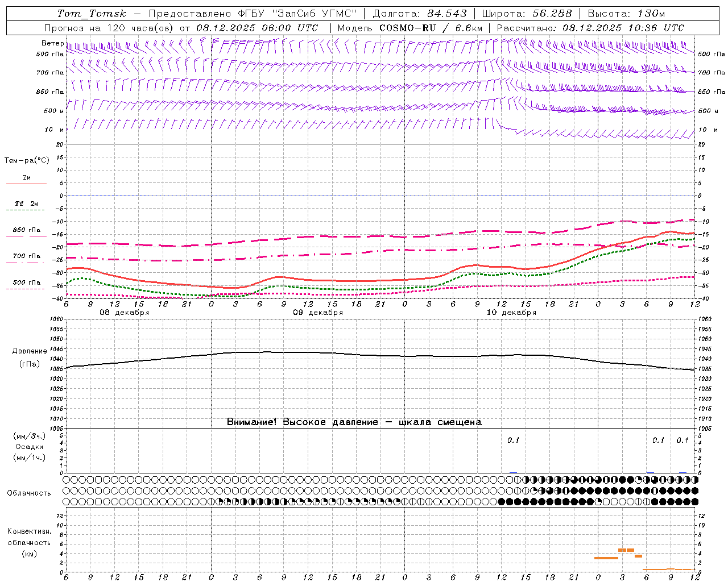Image resolution: width=728 pixels, height=582 pixels.
Task: Click the dashed line sample under Td 2м legend
Action: pos(26,210)
